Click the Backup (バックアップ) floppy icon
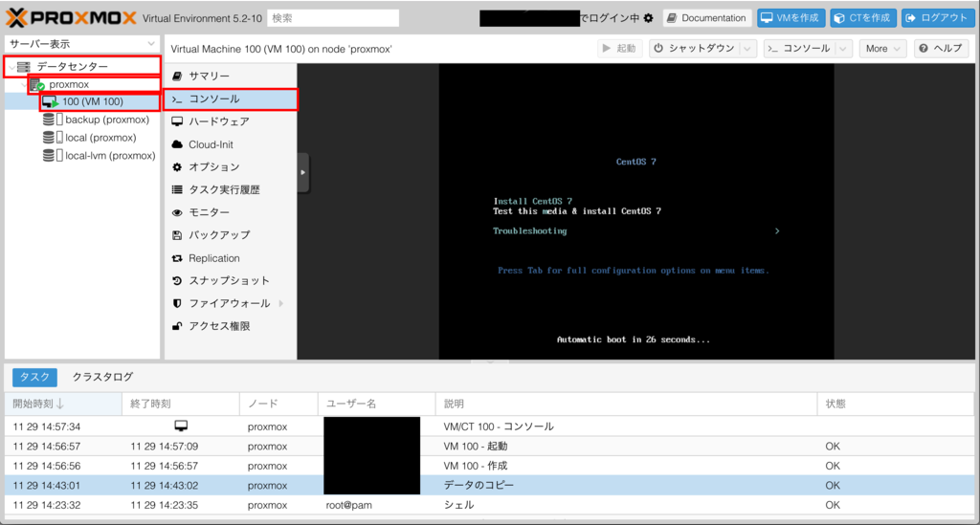Image resolution: width=980 pixels, height=525 pixels. 177,235
